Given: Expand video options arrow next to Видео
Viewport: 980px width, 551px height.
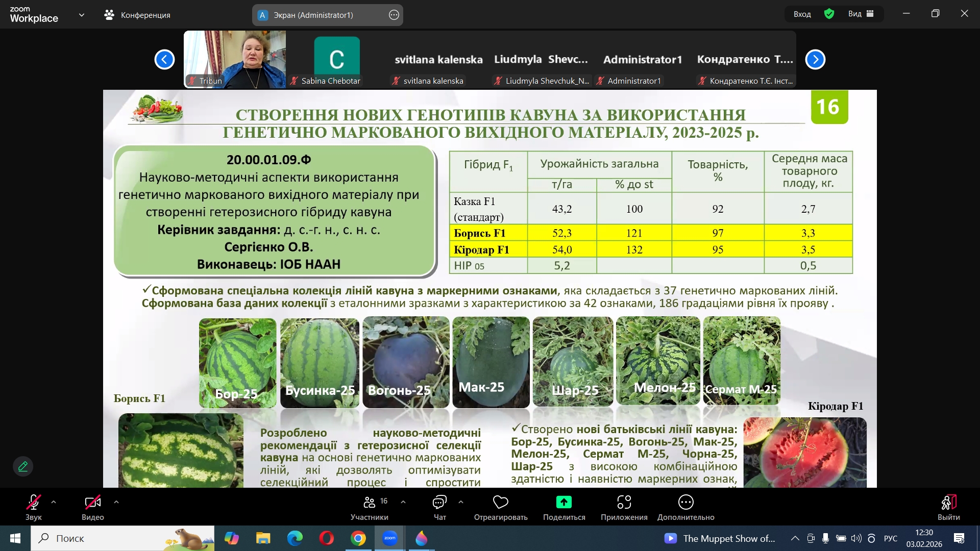Looking at the screenshot, I should point(116,502).
